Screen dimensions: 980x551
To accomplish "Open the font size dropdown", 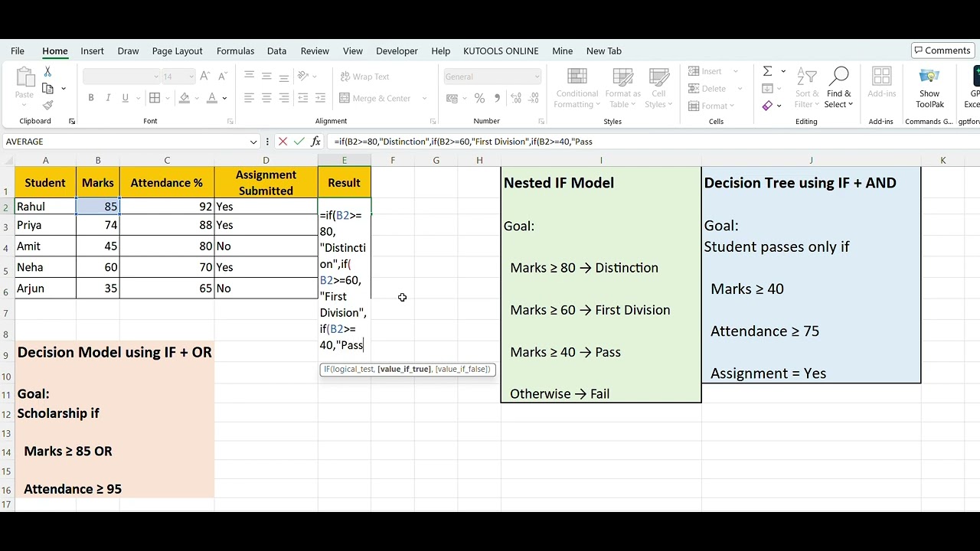I will pos(191,77).
